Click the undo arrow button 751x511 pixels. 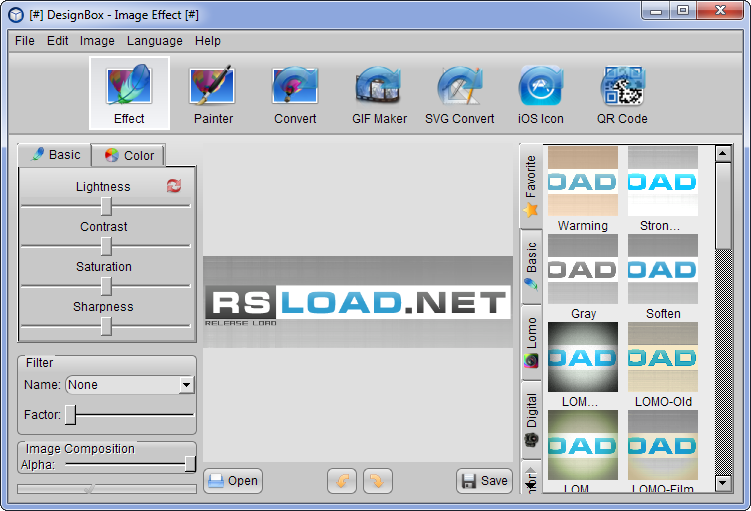342,481
